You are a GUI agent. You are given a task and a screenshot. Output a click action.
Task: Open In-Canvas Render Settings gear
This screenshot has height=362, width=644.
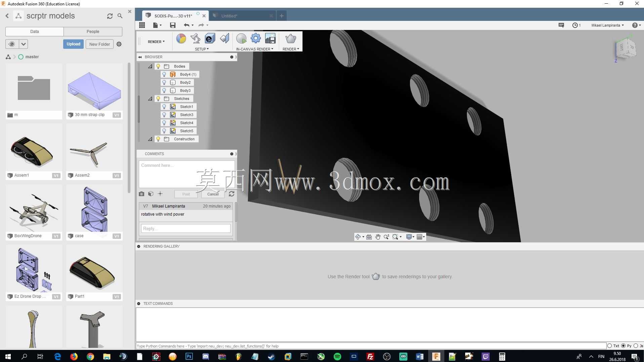coord(256,38)
